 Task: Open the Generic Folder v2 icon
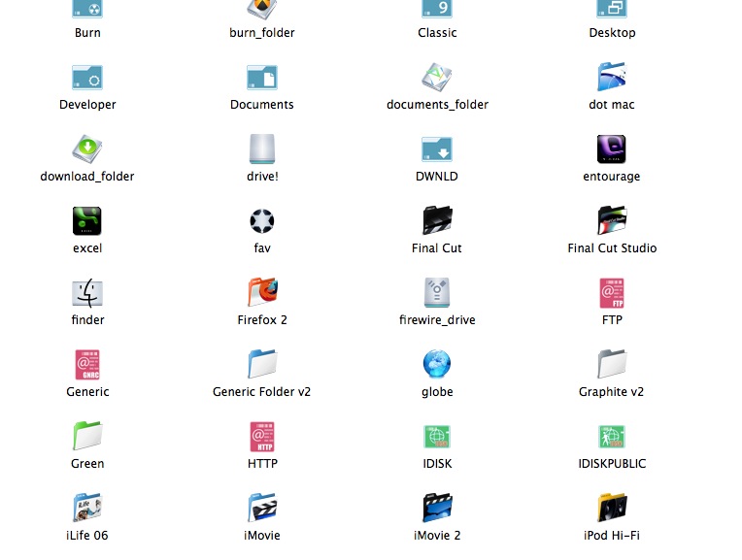pos(261,364)
